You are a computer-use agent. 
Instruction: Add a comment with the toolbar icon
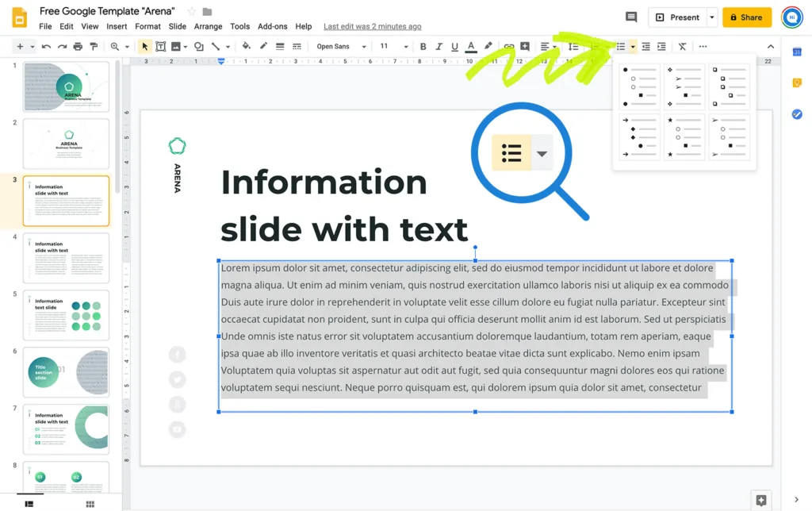pos(525,47)
